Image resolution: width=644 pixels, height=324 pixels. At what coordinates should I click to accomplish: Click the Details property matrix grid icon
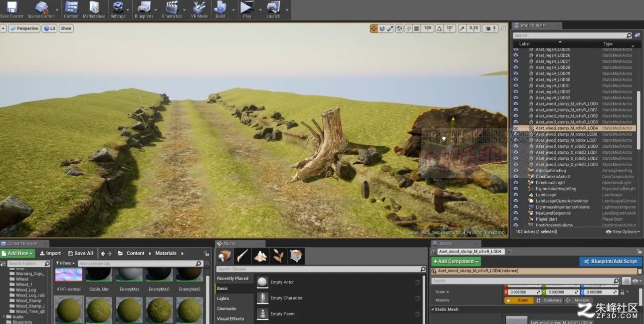tap(627, 281)
